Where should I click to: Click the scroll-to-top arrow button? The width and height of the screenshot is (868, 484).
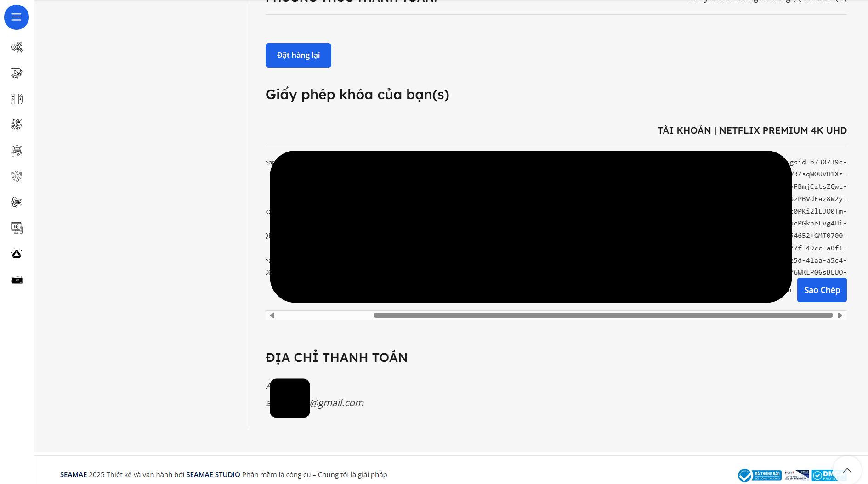[x=847, y=470]
